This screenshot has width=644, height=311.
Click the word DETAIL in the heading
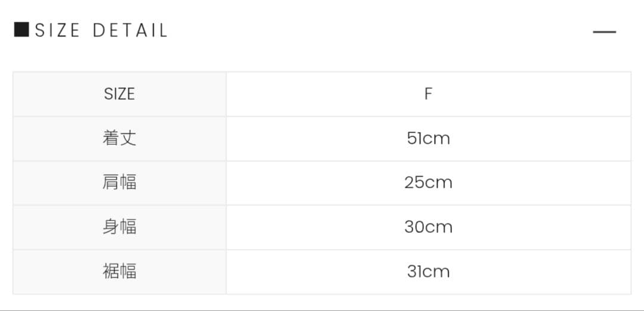click(x=130, y=30)
